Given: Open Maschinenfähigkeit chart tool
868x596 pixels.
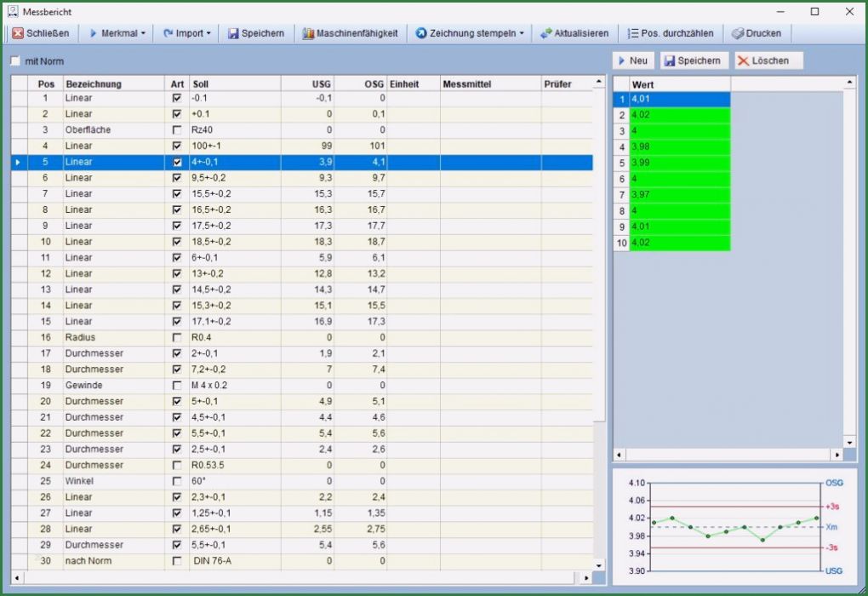Looking at the screenshot, I should coord(309,33).
